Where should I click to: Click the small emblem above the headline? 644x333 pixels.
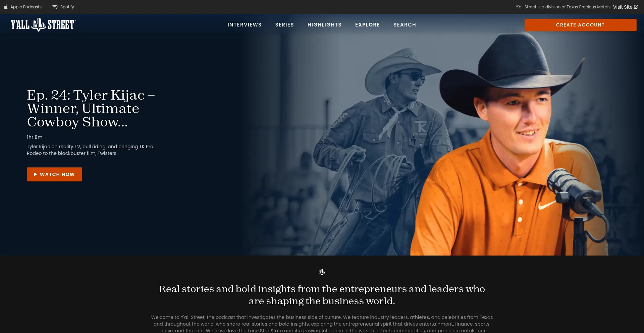(x=322, y=272)
